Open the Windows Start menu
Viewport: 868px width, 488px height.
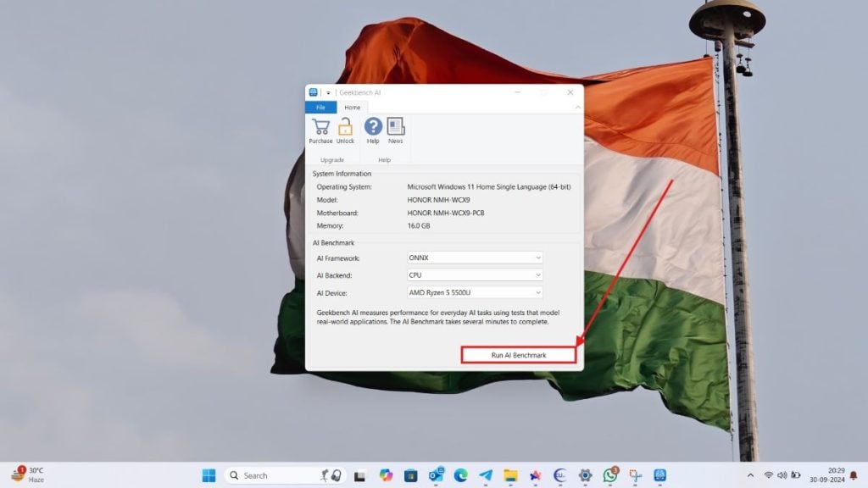(x=209, y=475)
